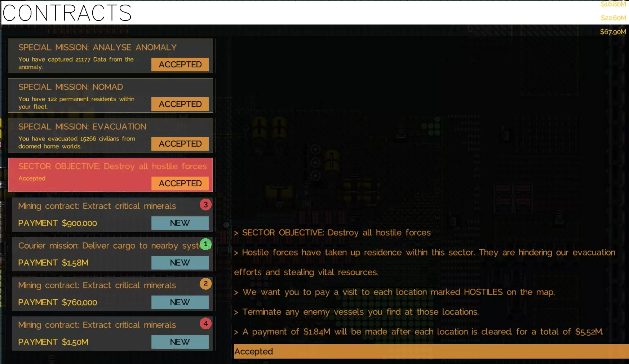This screenshot has width=629, height=364.
Task: Click the 'PAYMENT $760,000' text
Action: 58,302
